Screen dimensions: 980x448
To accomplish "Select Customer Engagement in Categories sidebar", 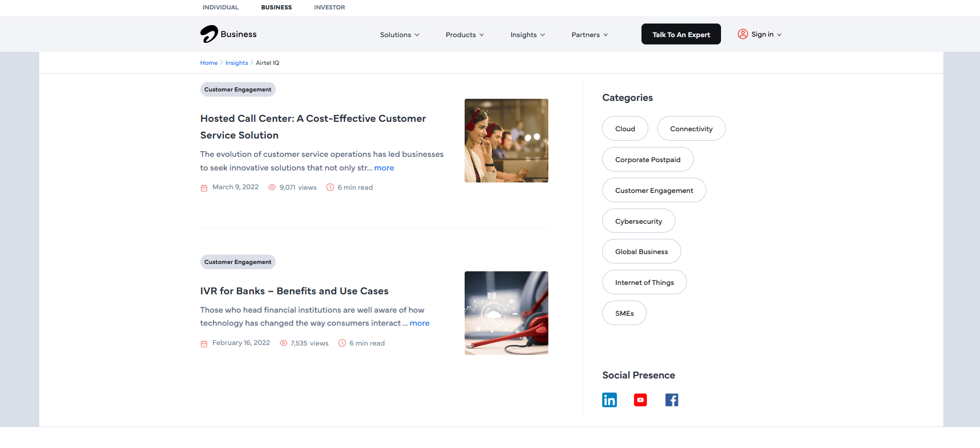I will [x=654, y=190].
